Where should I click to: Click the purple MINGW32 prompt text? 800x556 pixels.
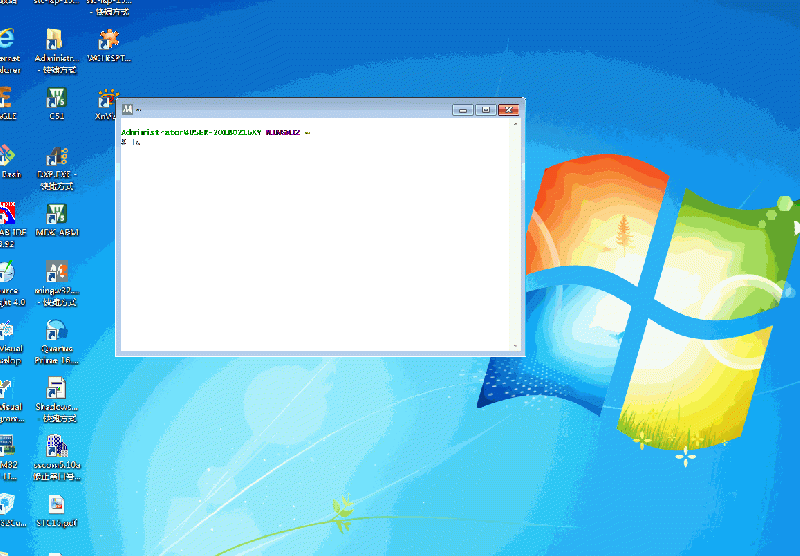pyautogui.click(x=283, y=132)
